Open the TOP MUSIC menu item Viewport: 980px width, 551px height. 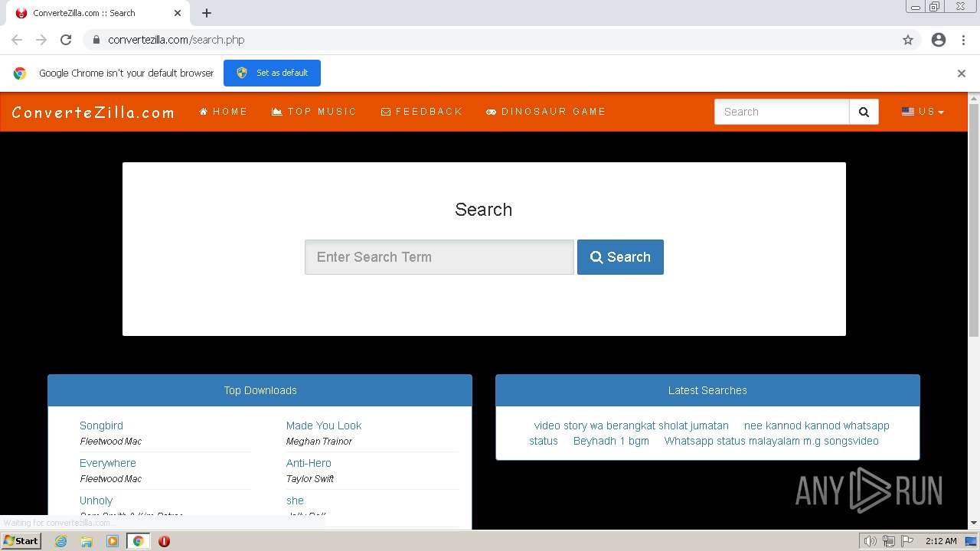click(314, 112)
